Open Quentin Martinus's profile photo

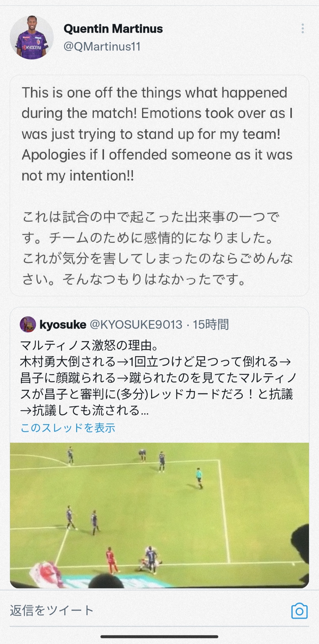32,38
